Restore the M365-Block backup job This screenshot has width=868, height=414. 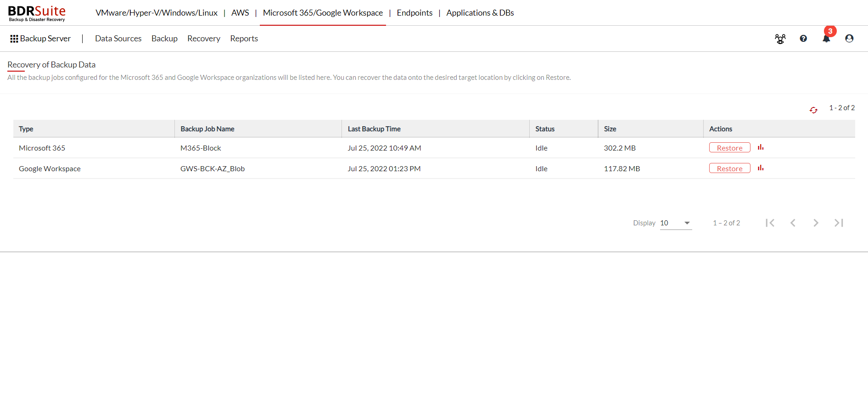click(729, 148)
